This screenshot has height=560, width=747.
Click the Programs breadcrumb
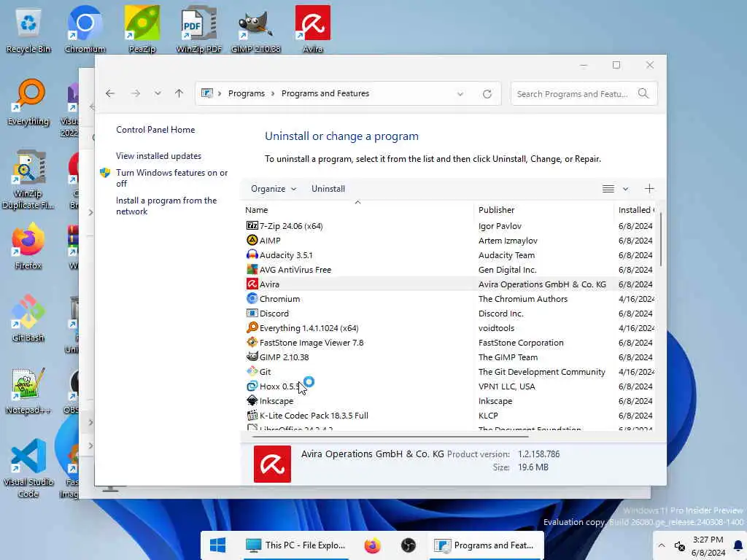[247, 93]
